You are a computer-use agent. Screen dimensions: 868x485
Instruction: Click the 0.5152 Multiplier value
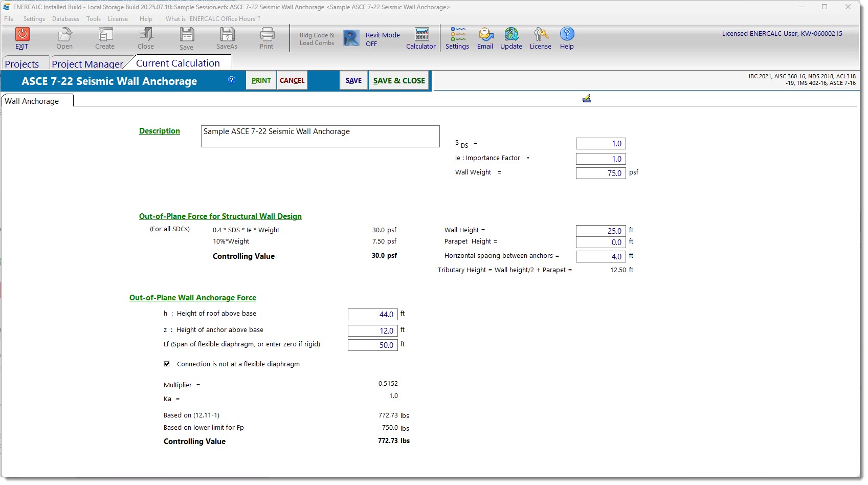[388, 383]
